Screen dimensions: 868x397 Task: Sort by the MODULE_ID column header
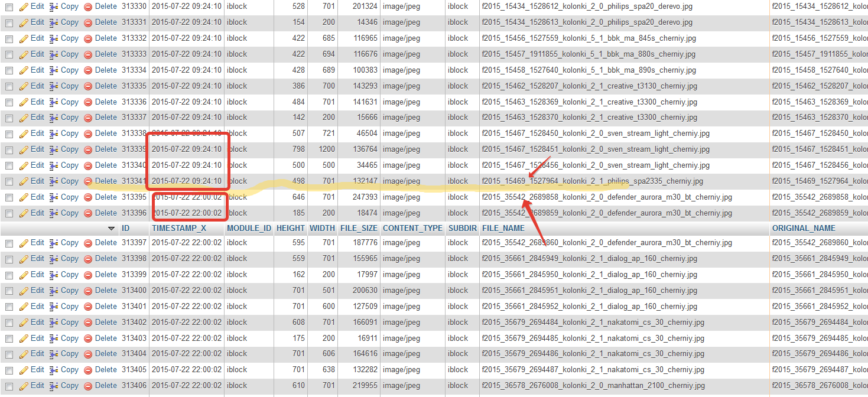249,228
